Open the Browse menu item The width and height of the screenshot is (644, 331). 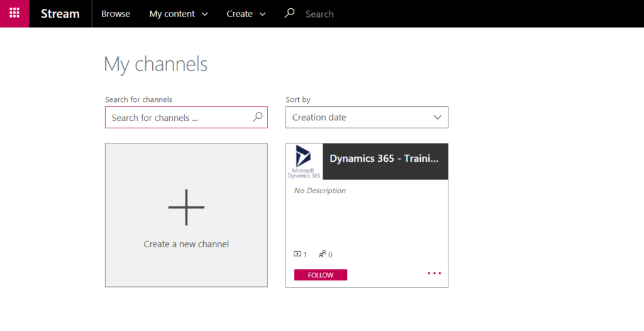pos(116,14)
